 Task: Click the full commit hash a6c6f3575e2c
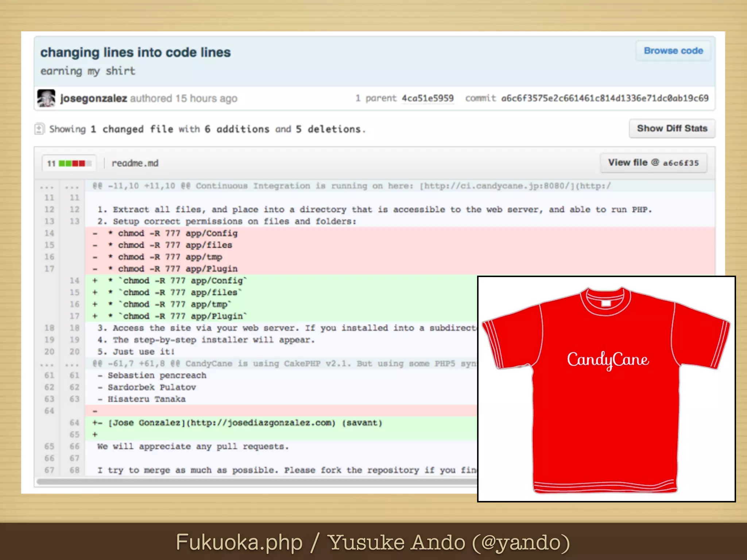point(604,98)
